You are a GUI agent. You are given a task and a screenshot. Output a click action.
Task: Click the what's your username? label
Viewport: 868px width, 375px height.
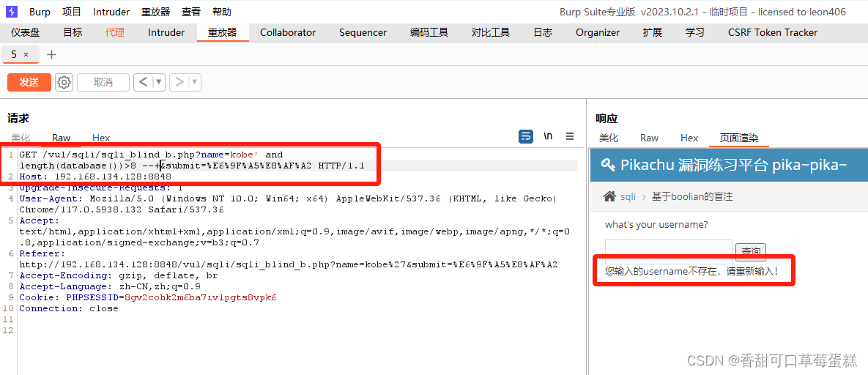(656, 225)
